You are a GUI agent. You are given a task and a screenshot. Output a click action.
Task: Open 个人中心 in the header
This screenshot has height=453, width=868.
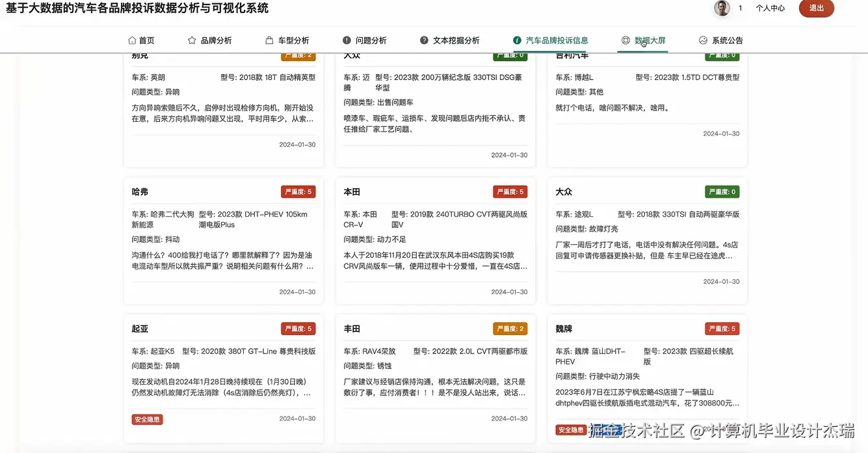pos(770,8)
